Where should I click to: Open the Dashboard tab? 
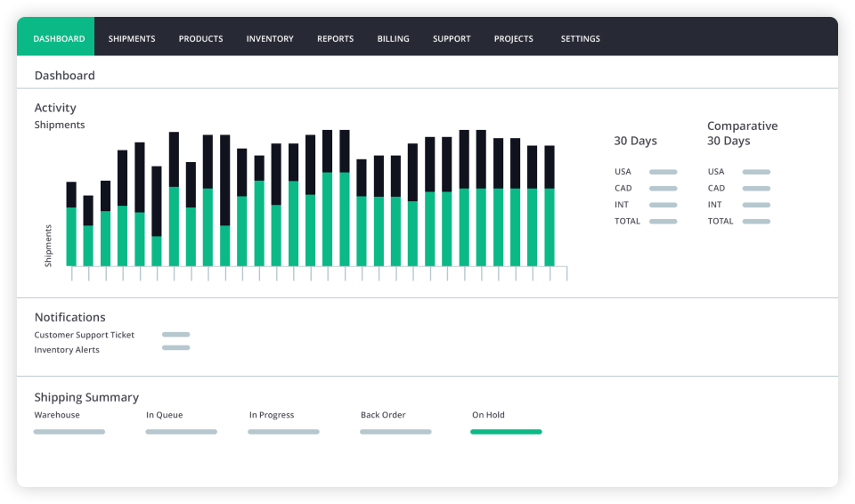[x=55, y=36]
